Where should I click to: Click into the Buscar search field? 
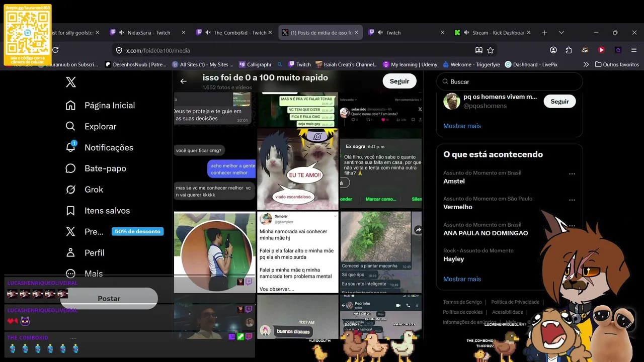509,81
